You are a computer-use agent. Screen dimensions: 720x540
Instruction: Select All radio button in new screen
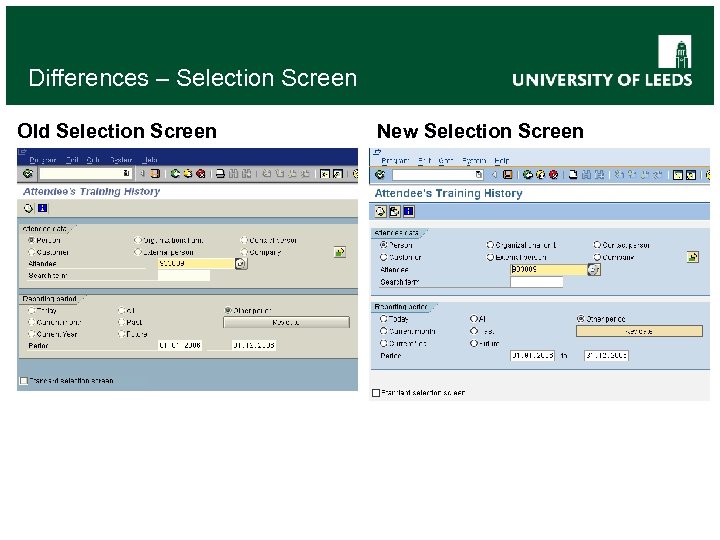click(x=474, y=318)
